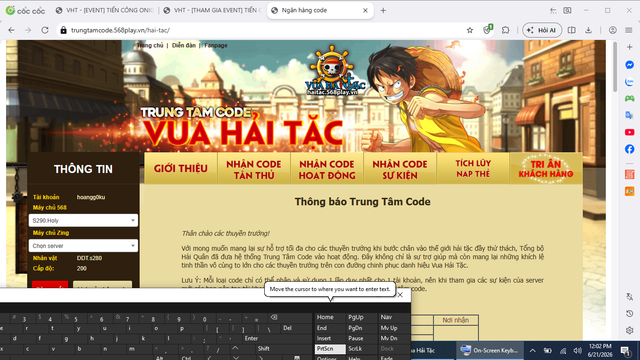Close the on-screen keyboard tooltip bar
640x360 pixels.
(400, 295)
